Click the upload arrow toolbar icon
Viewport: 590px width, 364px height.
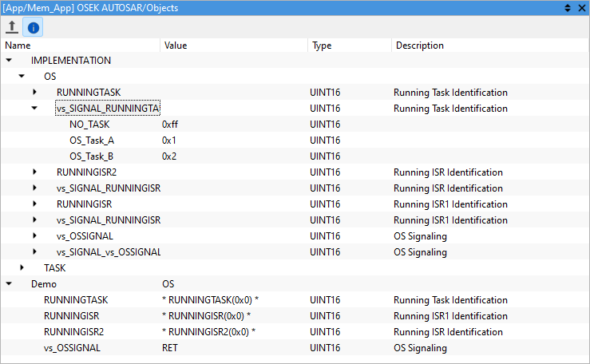pyautogui.click(x=12, y=27)
